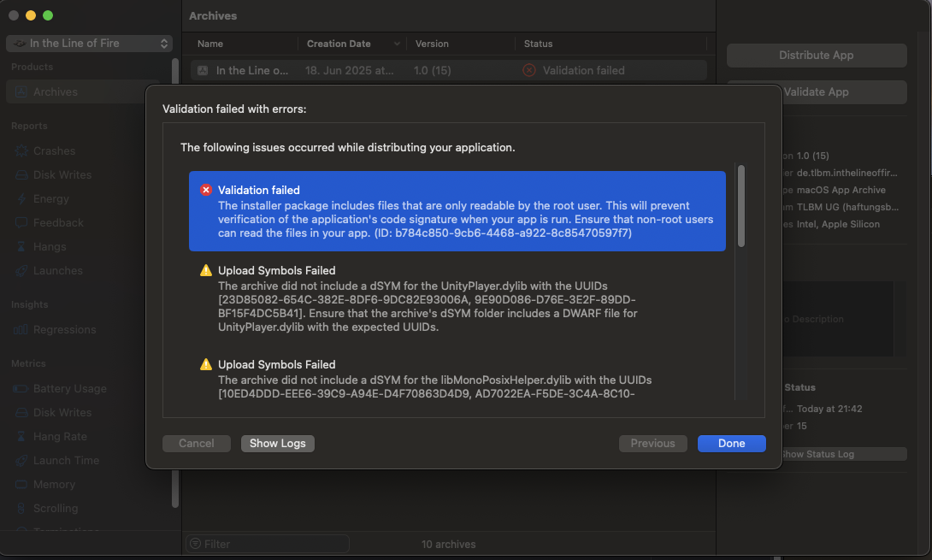Click the Archives icon in sidebar
This screenshot has height=560, width=932.
click(20, 92)
